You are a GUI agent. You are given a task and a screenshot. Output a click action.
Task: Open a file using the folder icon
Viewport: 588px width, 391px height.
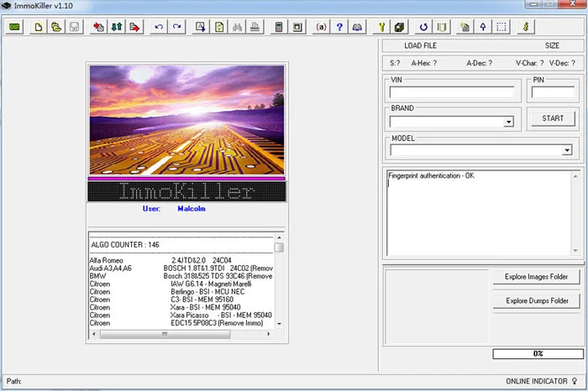56,27
